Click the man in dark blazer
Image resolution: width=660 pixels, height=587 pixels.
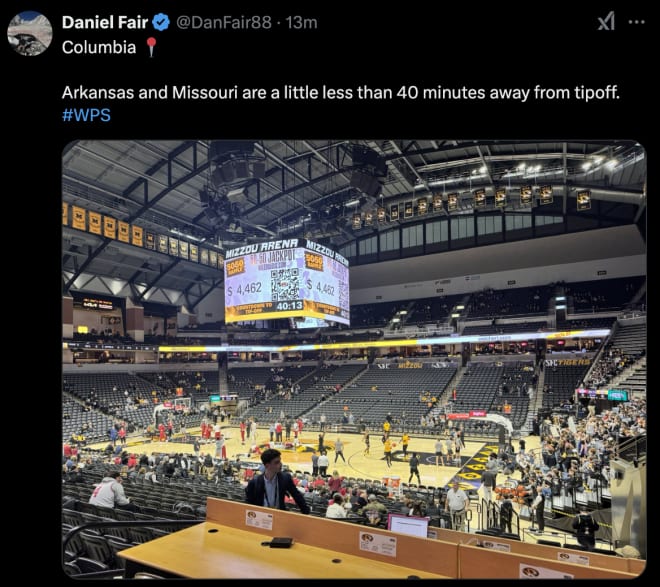(276, 481)
